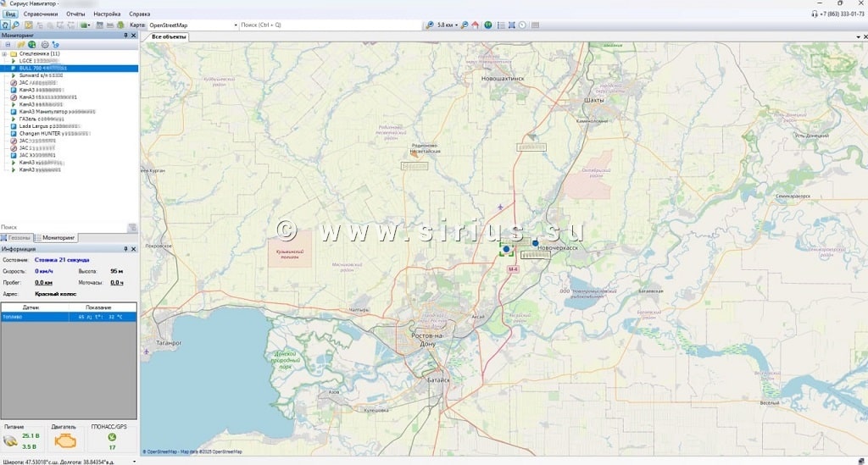Open the Отчёты menu

(x=75, y=14)
